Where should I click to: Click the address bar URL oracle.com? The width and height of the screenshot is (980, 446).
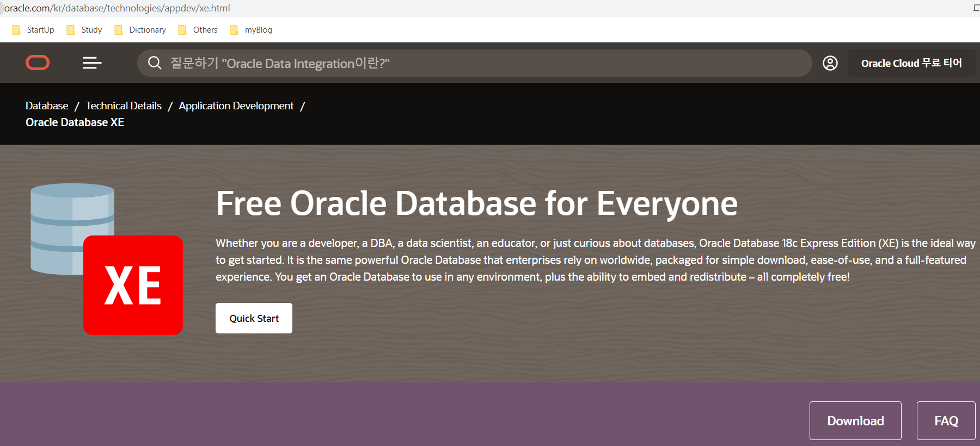(117, 8)
